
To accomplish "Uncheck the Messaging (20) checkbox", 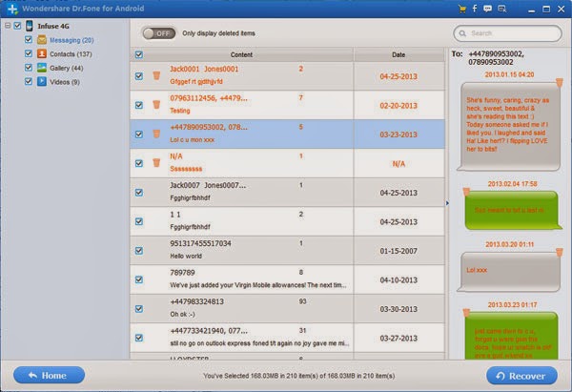I will point(29,39).
